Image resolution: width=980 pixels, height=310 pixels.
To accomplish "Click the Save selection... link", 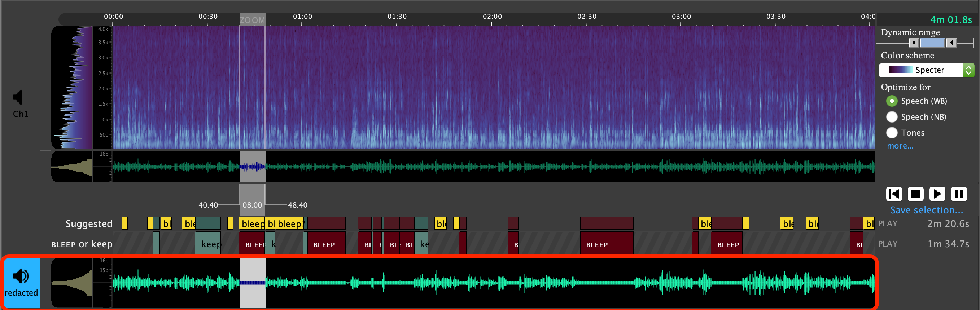I will tap(926, 210).
